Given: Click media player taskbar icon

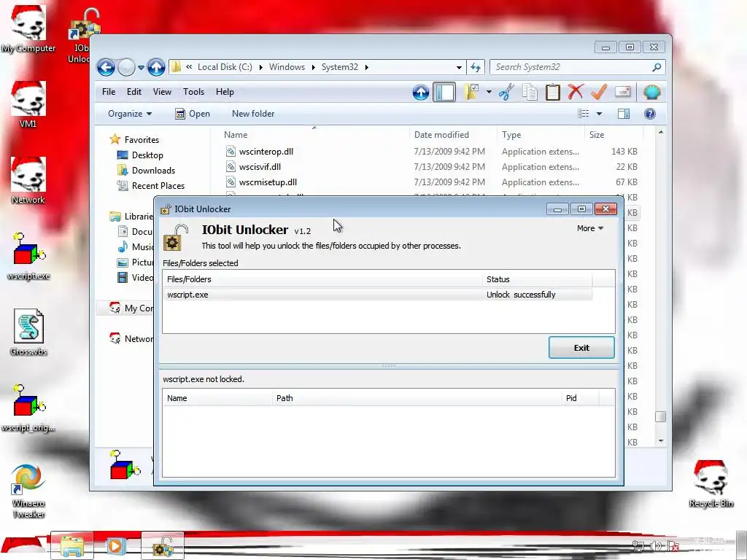Looking at the screenshot, I should coord(116,545).
